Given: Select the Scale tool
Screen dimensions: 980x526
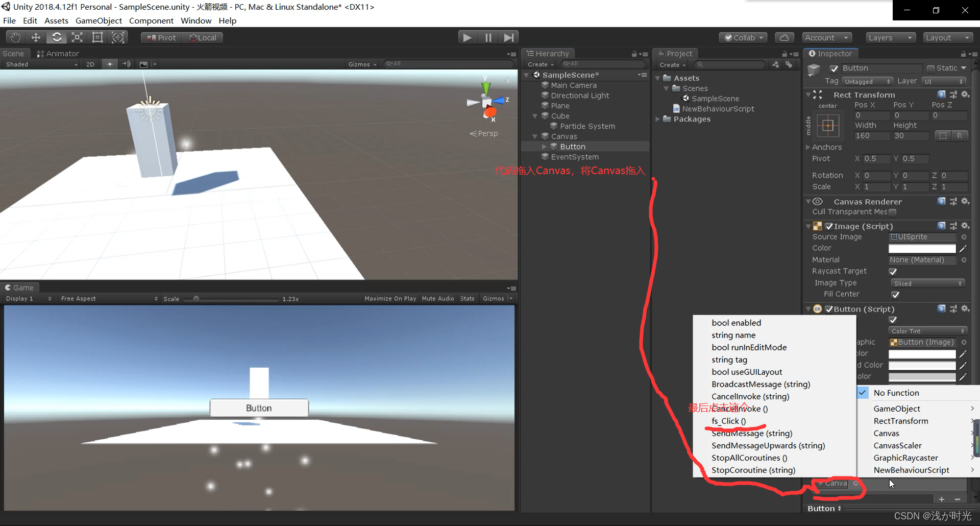Looking at the screenshot, I should (x=77, y=37).
